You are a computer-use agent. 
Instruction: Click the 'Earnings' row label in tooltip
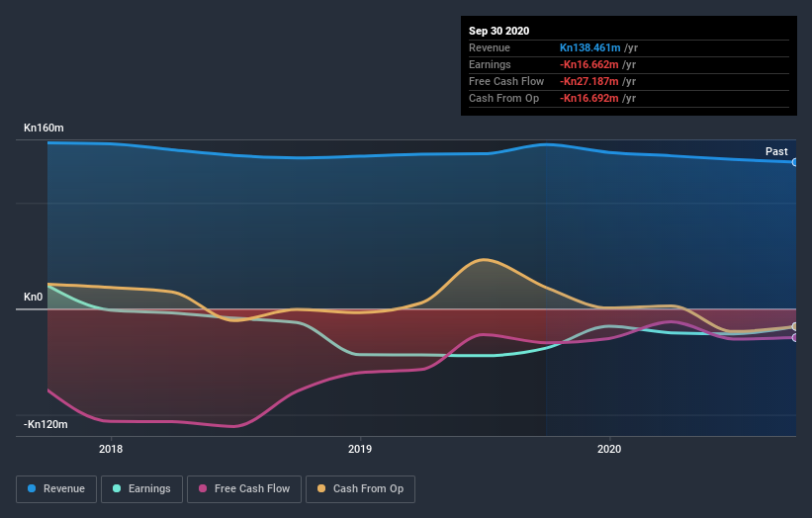[x=490, y=64]
